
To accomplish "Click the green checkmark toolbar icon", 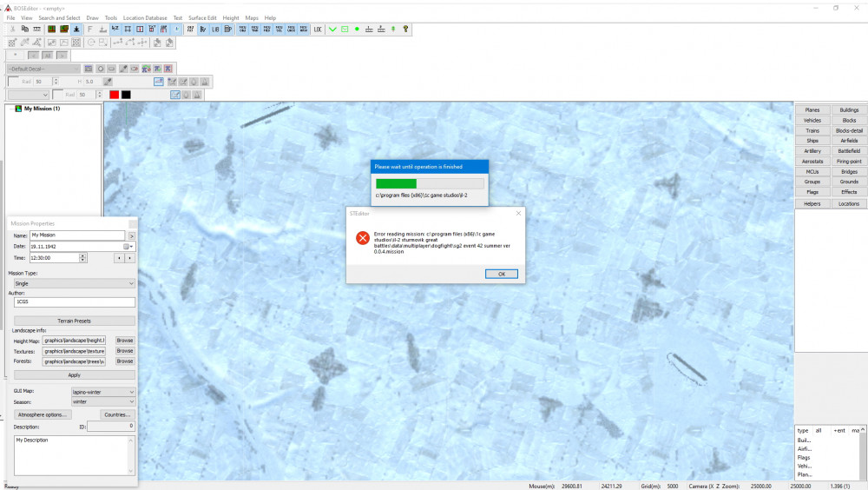I will [x=332, y=30].
